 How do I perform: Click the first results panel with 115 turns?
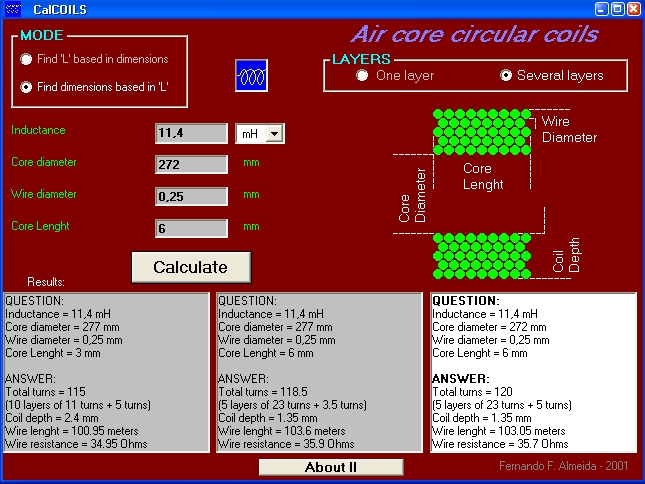107,373
